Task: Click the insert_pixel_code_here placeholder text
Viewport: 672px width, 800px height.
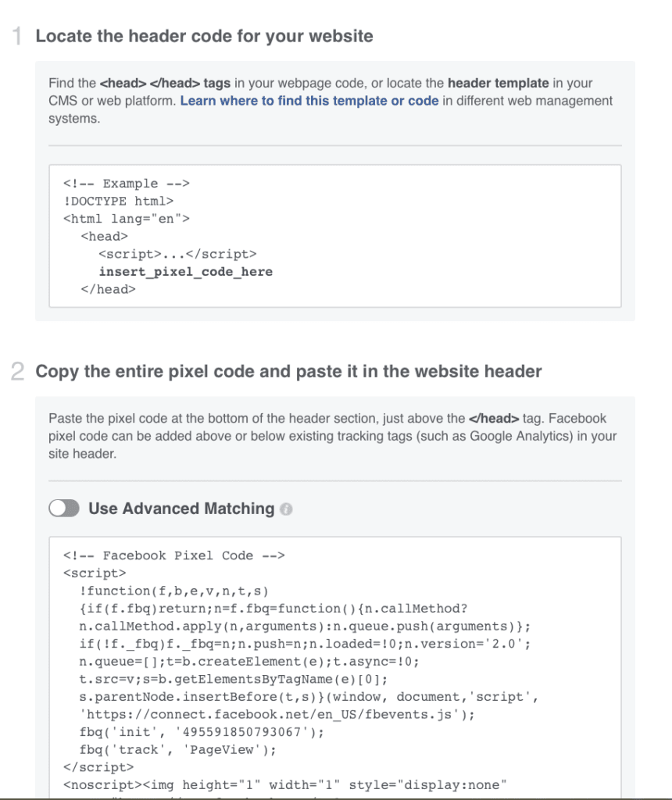Action: point(185,271)
